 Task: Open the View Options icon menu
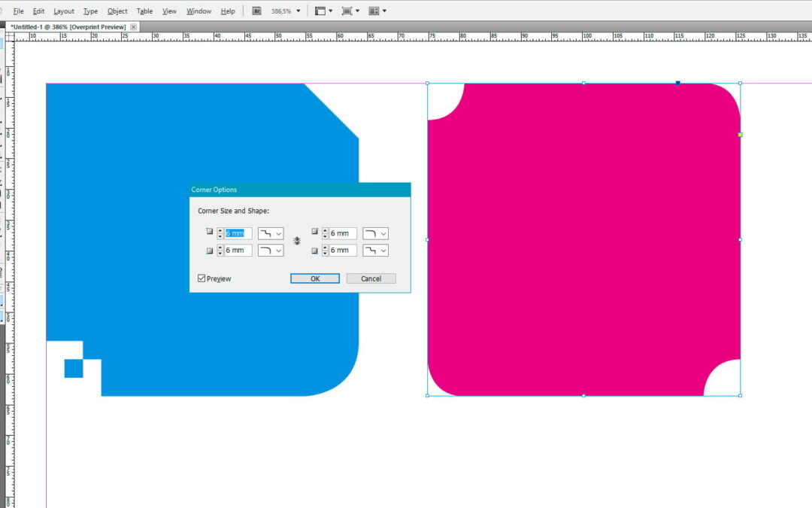(x=323, y=11)
